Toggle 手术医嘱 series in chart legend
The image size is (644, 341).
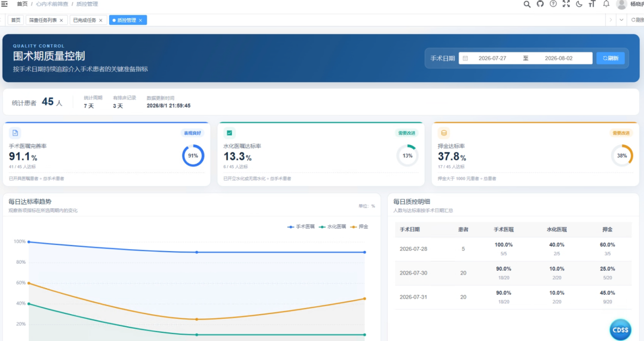[301, 227]
